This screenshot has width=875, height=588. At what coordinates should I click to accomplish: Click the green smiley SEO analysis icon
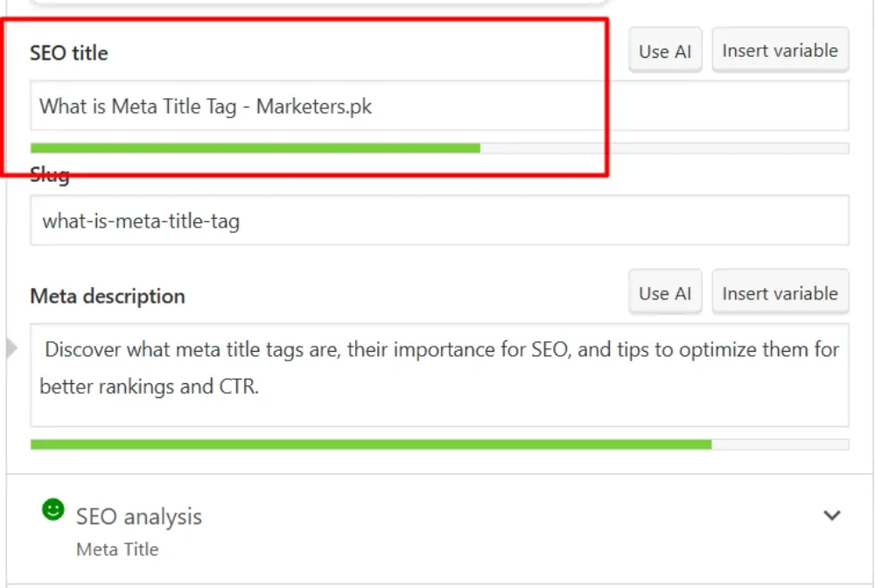pyautogui.click(x=53, y=509)
